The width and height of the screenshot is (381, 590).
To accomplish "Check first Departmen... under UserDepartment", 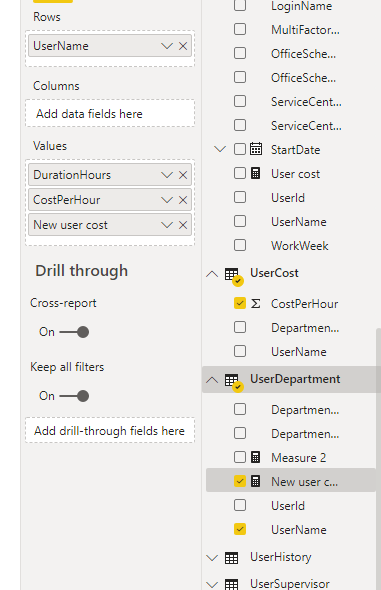I will point(240,409).
